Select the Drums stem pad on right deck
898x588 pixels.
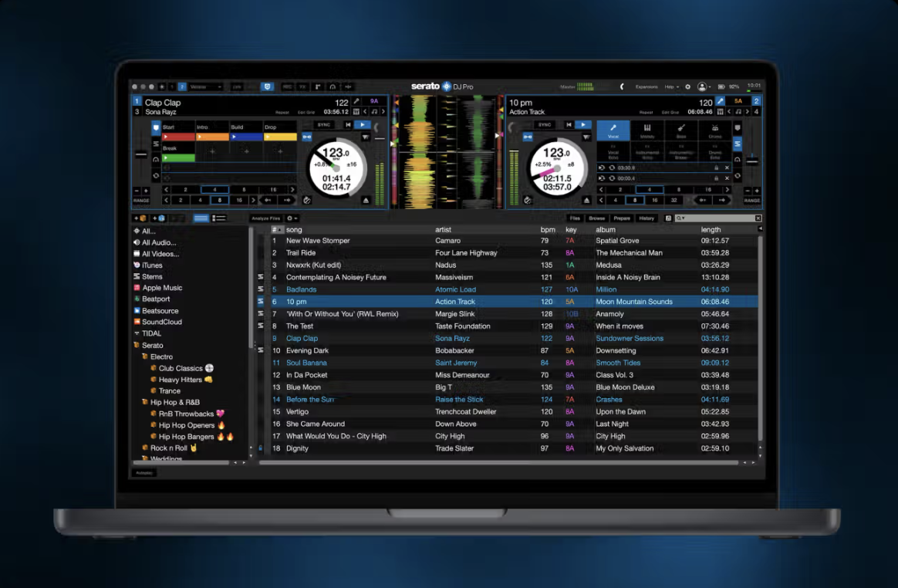[714, 130]
